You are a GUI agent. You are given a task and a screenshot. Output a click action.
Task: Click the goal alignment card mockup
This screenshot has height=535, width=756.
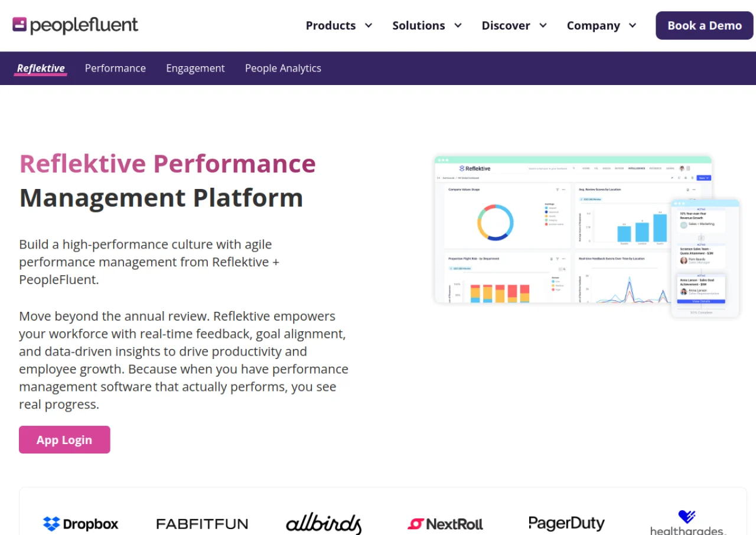pyautogui.click(x=705, y=258)
